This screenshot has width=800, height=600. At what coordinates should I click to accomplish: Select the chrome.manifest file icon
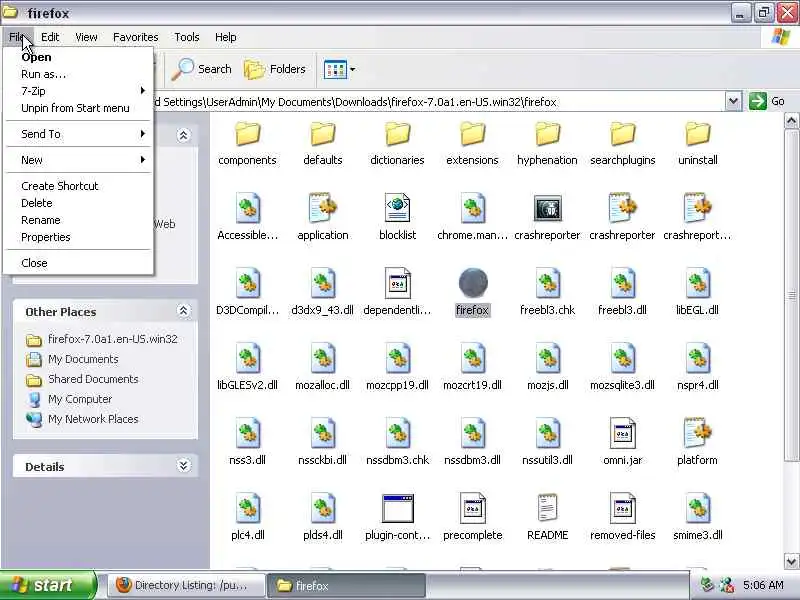pos(472,208)
